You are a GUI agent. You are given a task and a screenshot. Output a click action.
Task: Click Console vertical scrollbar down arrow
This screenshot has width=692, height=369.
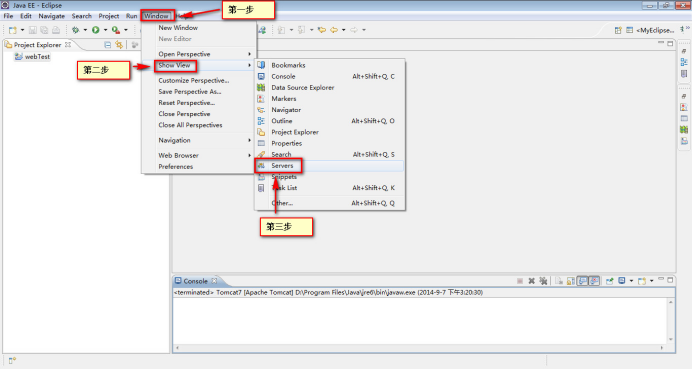(671, 339)
